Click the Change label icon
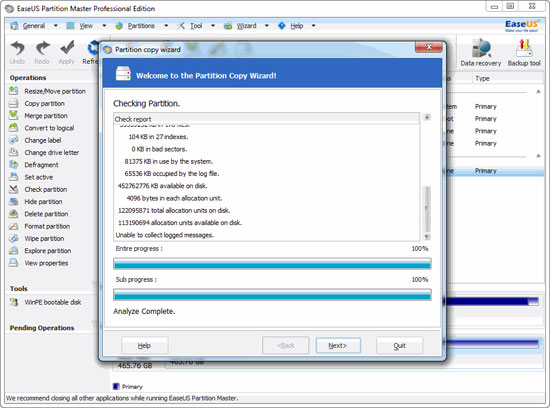550x408 pixels. 14,140
